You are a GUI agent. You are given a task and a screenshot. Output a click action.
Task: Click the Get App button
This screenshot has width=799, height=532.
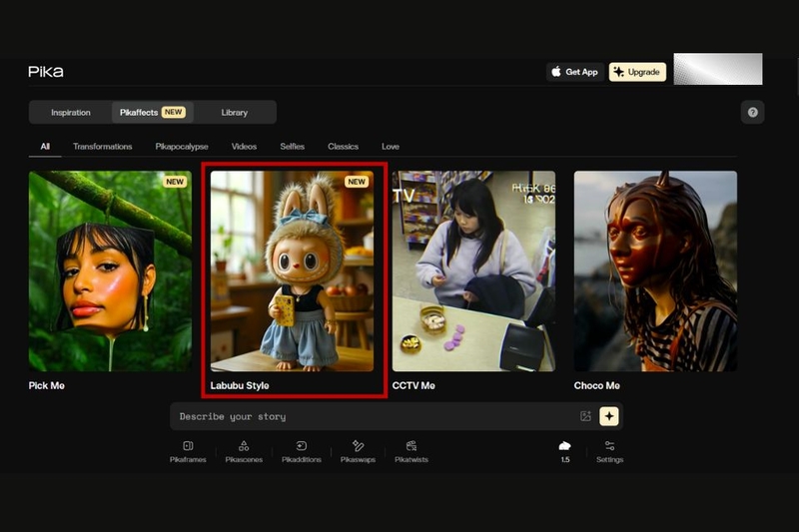pyautogui.click(x=575, y=72)
